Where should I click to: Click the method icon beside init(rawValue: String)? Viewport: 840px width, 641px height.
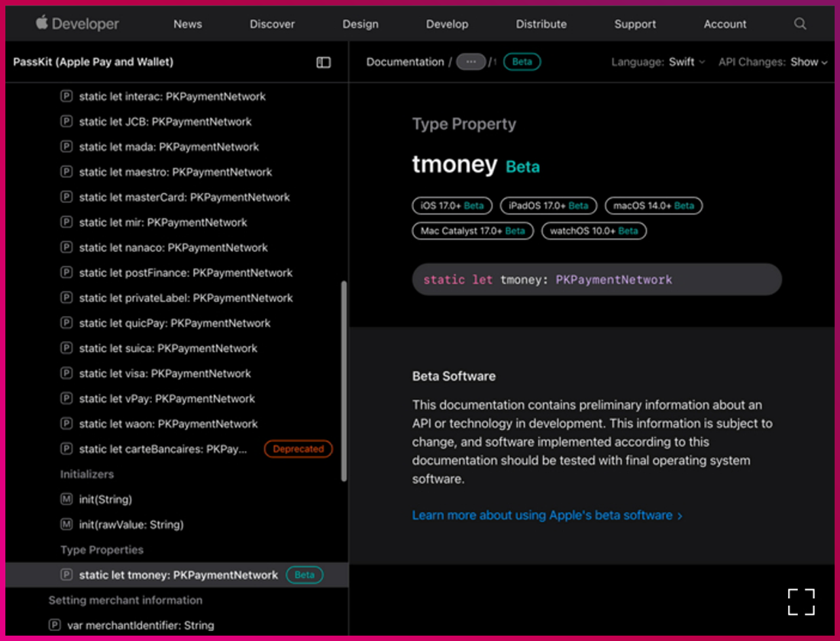point(66,525)
